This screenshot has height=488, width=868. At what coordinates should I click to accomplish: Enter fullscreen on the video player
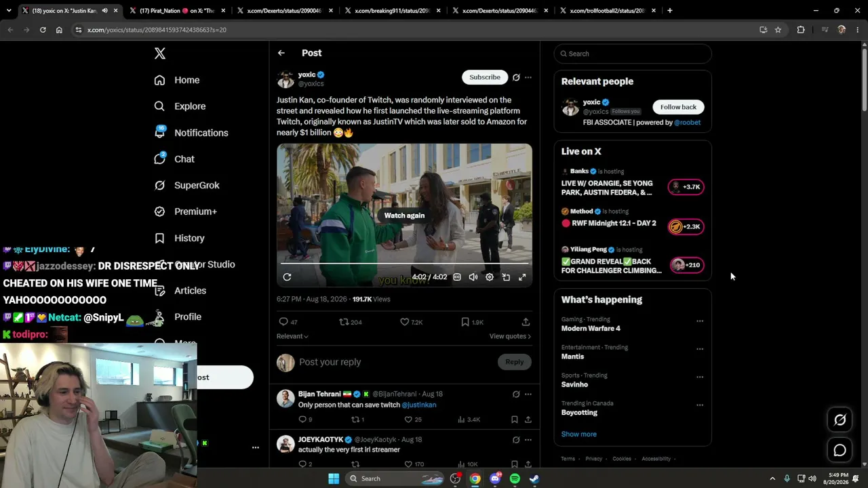522,277
